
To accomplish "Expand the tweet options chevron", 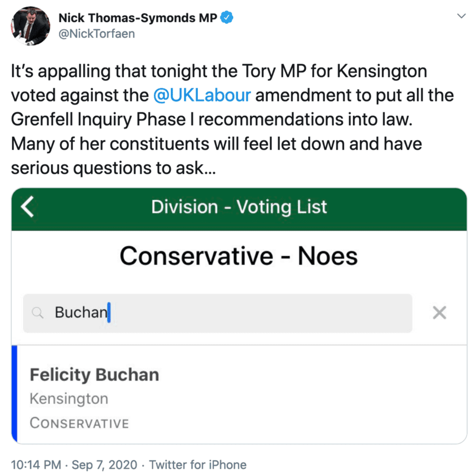I will [x=461, y=16].
